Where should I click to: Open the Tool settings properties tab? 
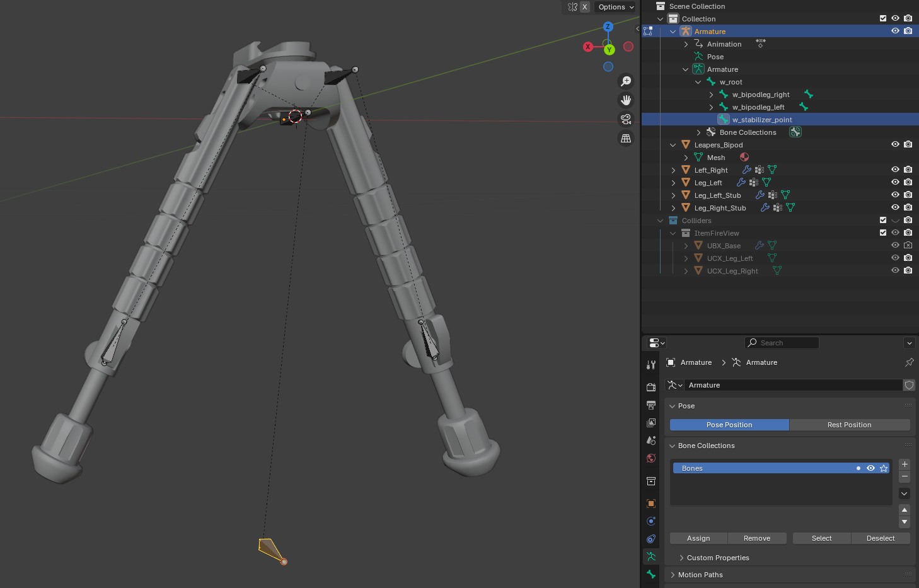point(651,365)
